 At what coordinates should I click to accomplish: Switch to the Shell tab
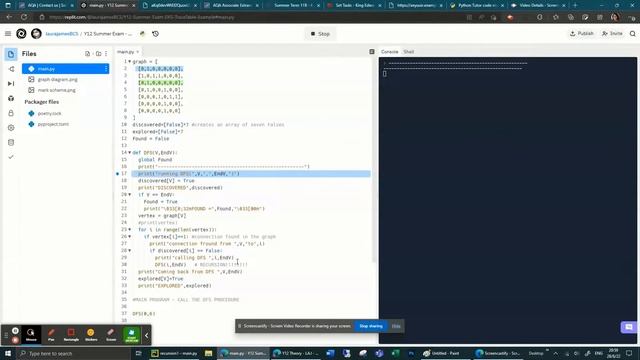pyautogui.click(x=409, y=52)
